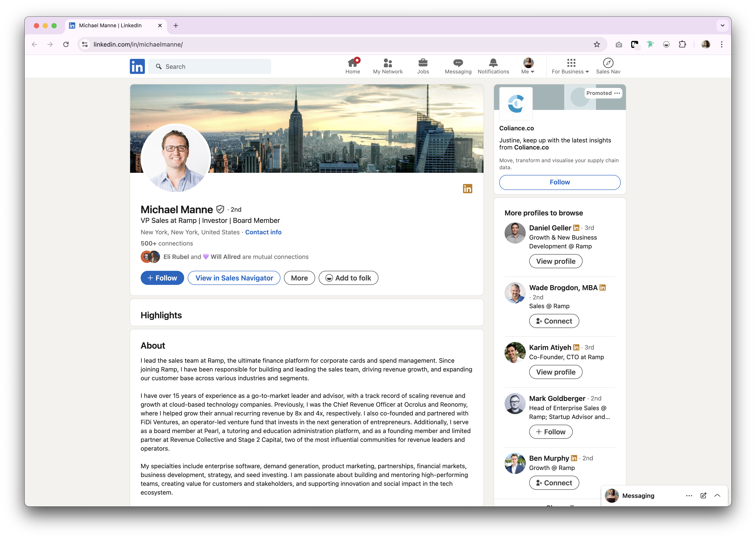Click the LinkedIn logo
This screenshot has height=539, width=756.
(137, 66)
